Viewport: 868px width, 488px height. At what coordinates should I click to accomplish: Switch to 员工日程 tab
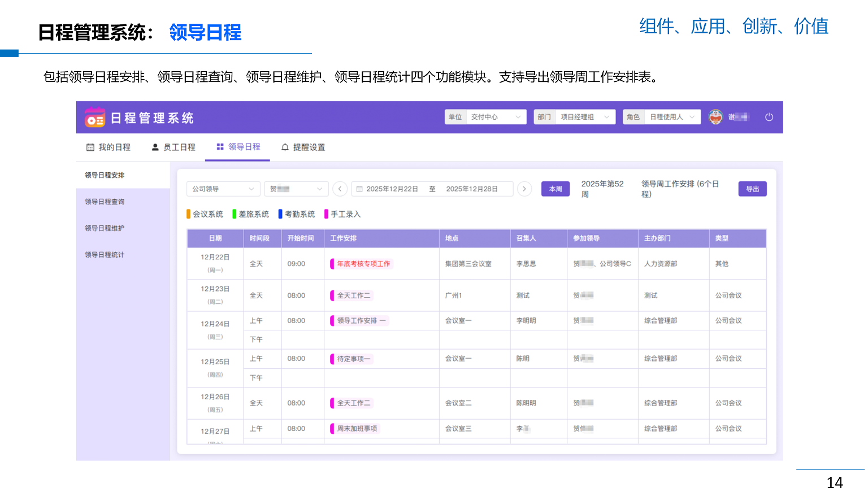(x=173, y=147)
